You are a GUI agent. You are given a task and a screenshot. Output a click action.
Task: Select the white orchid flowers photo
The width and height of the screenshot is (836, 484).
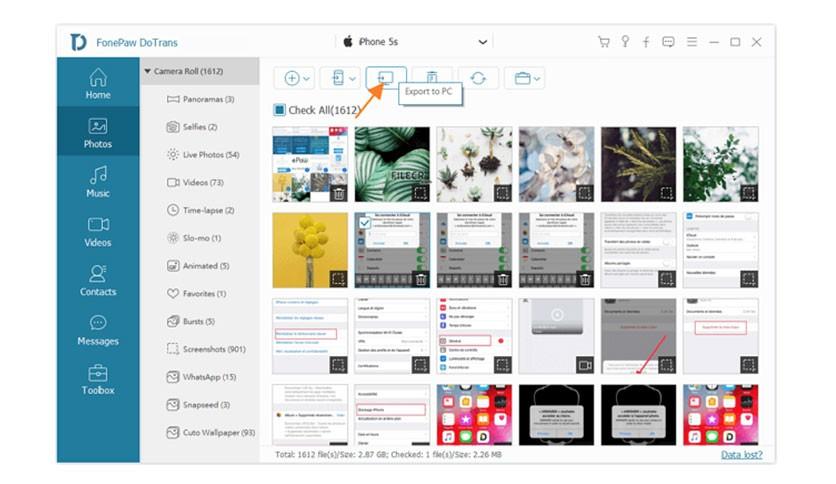pos(556,164)
